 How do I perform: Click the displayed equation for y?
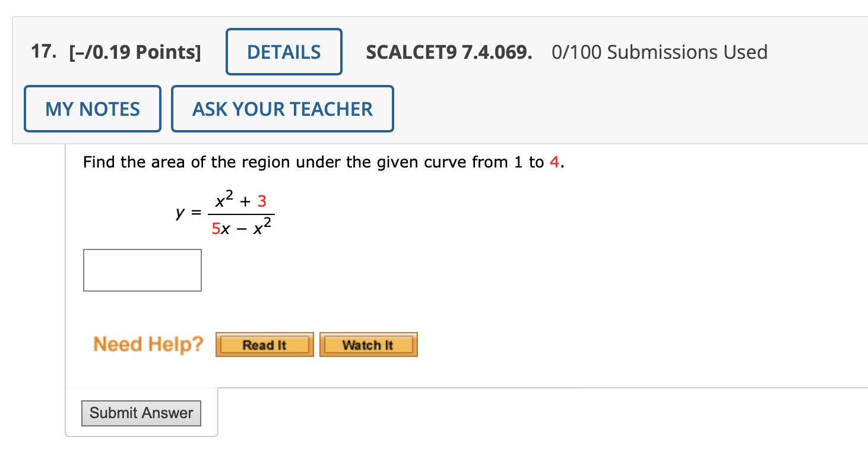coord(226,212)
